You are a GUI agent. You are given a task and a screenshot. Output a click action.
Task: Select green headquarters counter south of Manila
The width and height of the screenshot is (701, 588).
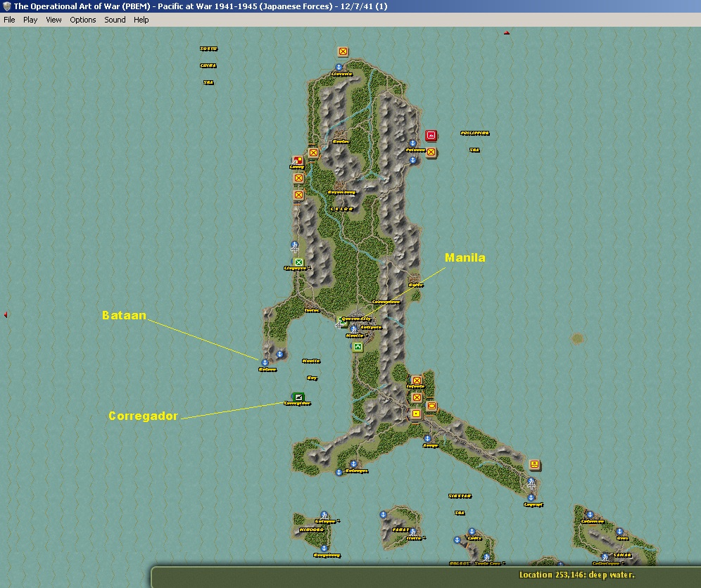[358, 347]
